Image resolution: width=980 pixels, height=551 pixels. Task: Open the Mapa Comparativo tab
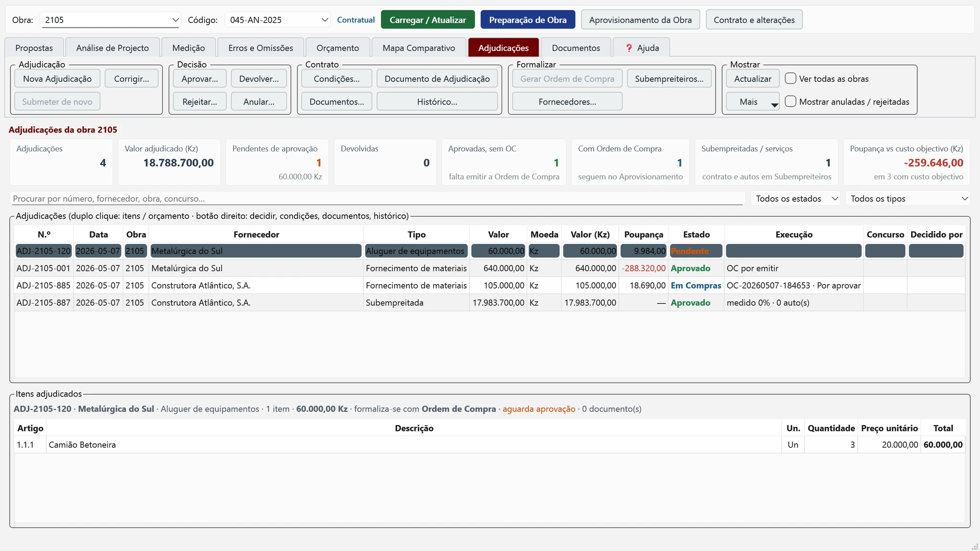click(x=419, y=48)
